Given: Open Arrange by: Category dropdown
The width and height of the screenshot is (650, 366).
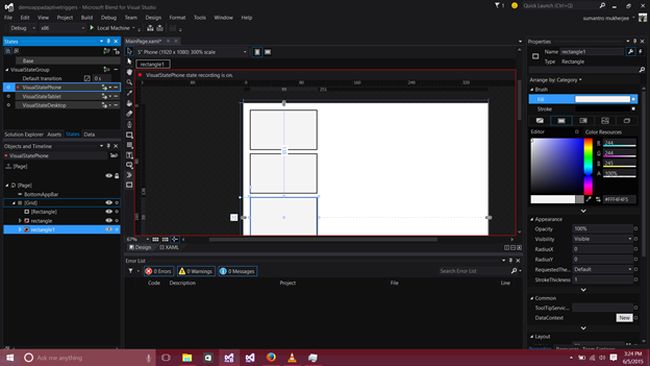Looking at the screenshot, I should click(x=555, y=80).
